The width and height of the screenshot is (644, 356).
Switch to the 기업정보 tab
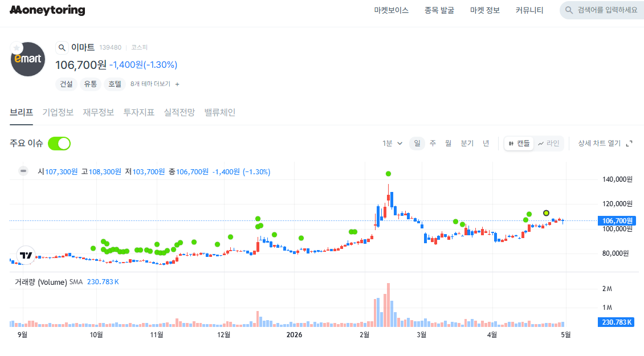[x=58, y=113]
